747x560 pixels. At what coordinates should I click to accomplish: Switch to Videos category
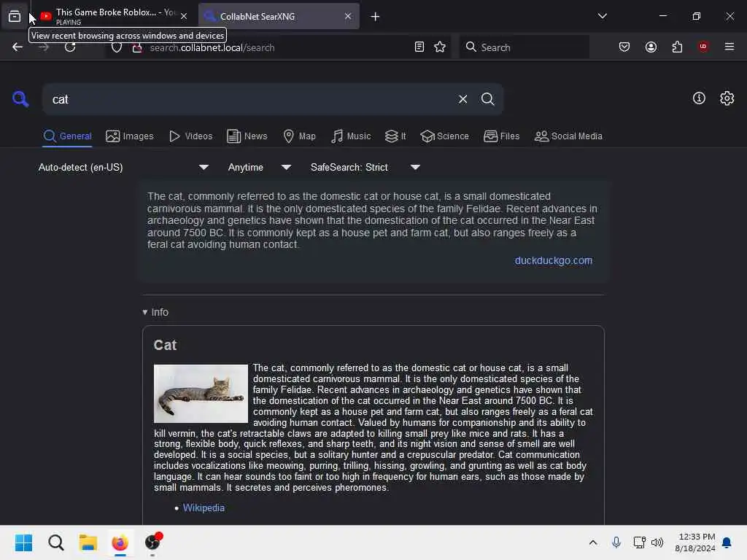tap(190, 136)
